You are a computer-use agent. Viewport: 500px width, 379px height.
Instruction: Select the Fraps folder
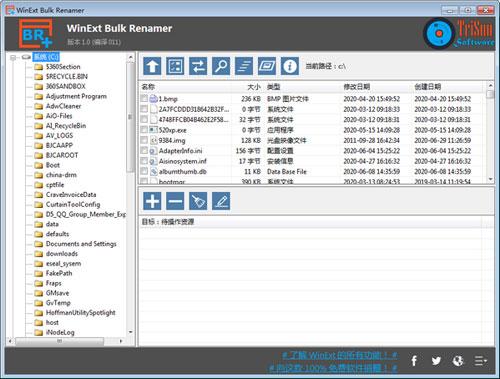click(x=54, y=283)
